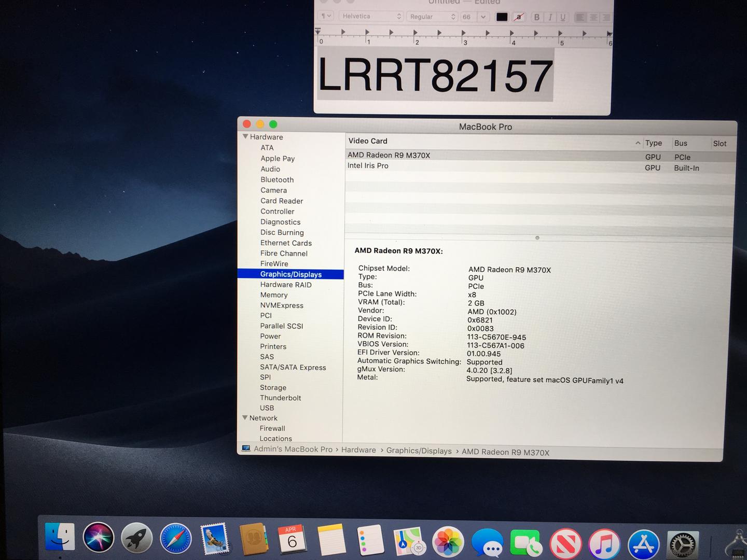Open Finder from the Dock
The height and width of the screenshot is (560, 747).
pos(60,536)
